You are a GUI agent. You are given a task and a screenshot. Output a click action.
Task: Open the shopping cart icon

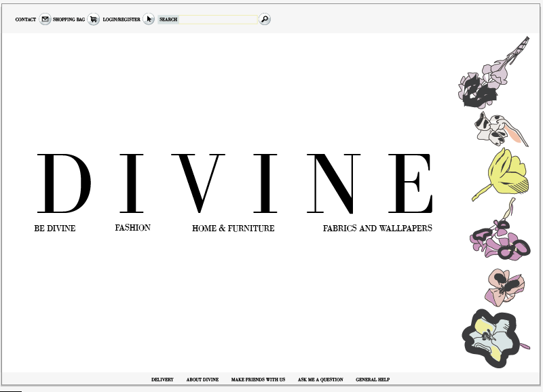(93, 19)
